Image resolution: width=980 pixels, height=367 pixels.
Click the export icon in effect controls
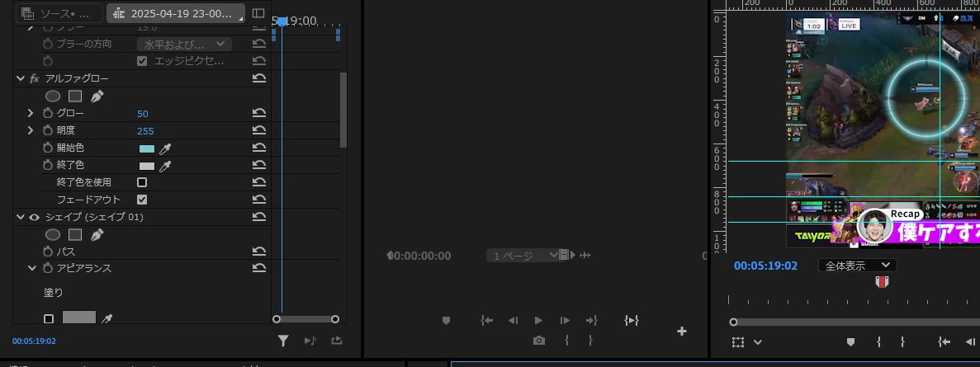click(337, 341)
